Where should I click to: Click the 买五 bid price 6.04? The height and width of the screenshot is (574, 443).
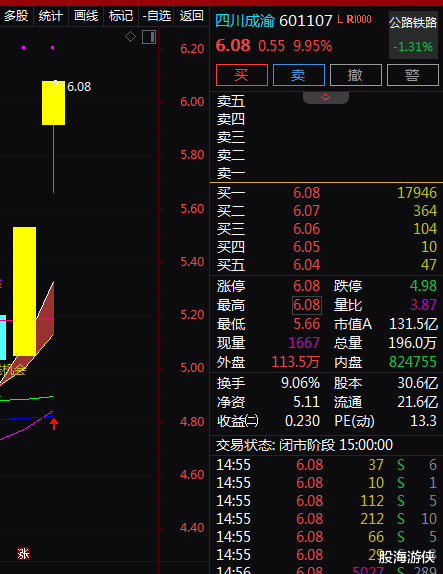306,265
